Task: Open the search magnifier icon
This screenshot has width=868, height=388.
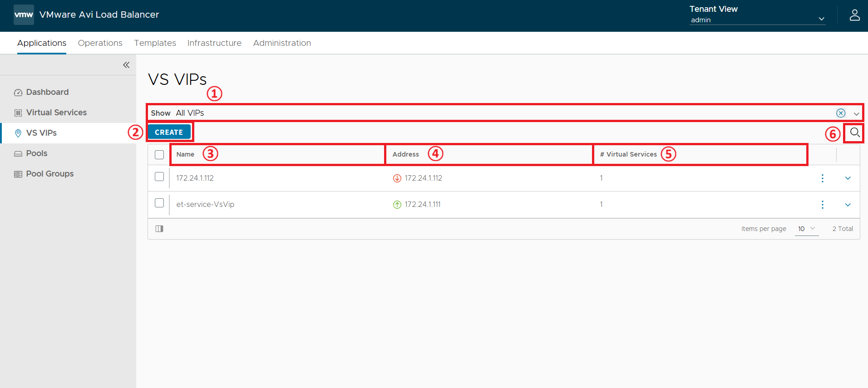Action: [855, 133]
